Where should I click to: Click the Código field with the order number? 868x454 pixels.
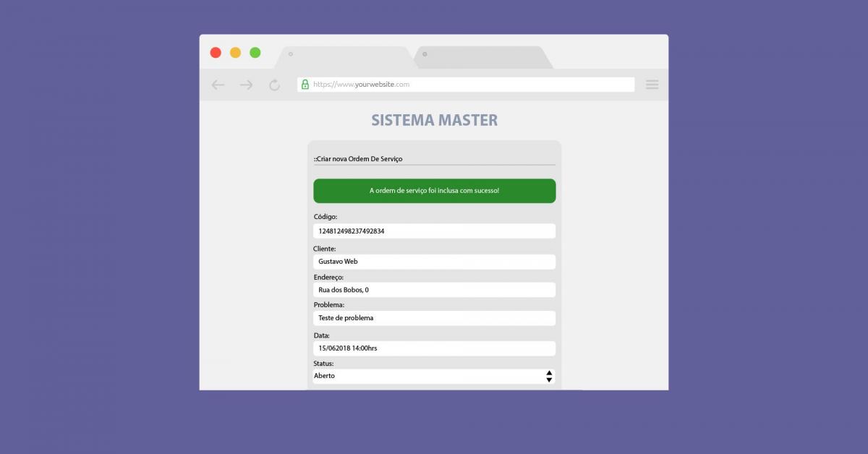(x=434, y=231)
